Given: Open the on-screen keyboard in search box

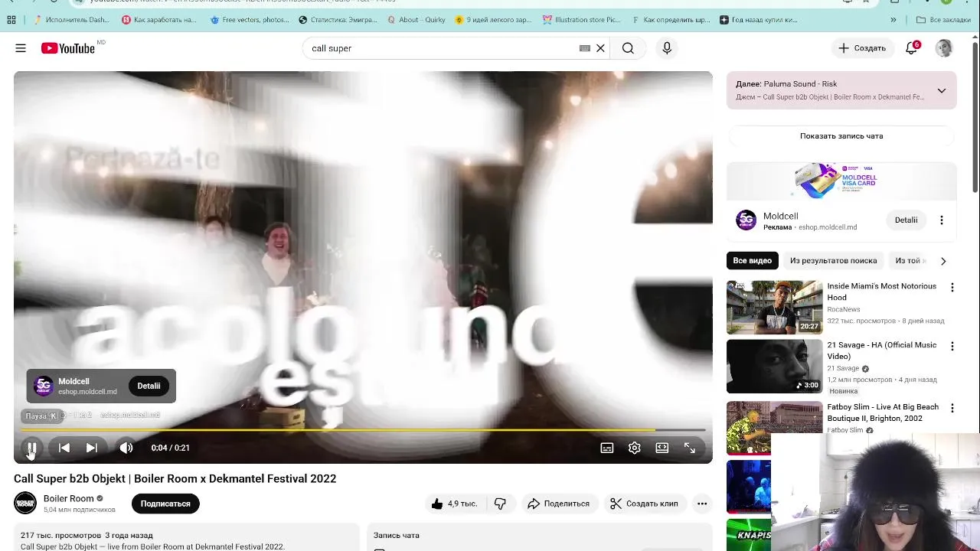Looking at the screenshot, I should [x=585, y=48].
